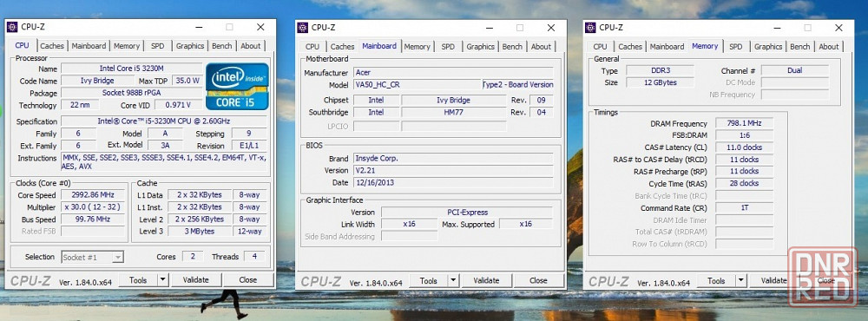The width and height of the screenshot is (868, 321).
Task: Click the Max TDP value 35.0 W
Action: click(x=187, y=80)
